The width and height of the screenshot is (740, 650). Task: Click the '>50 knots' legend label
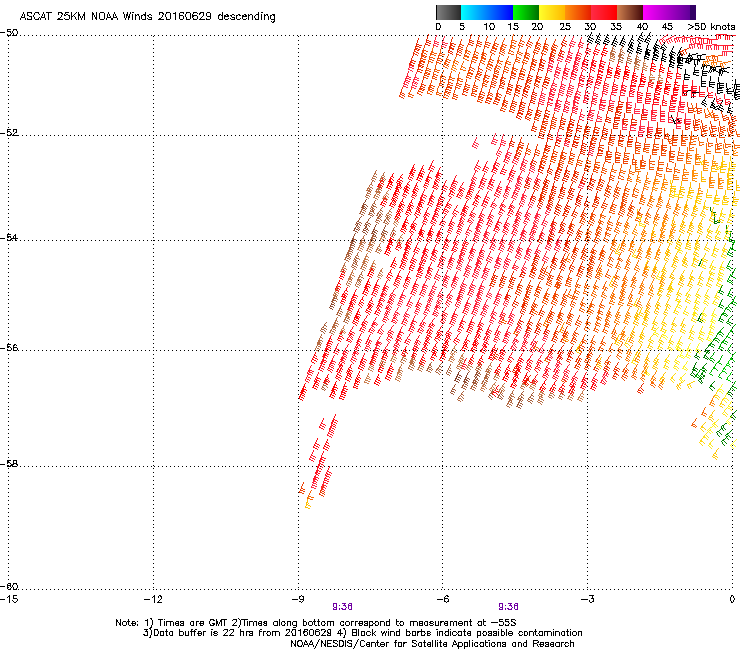(711, 27)
